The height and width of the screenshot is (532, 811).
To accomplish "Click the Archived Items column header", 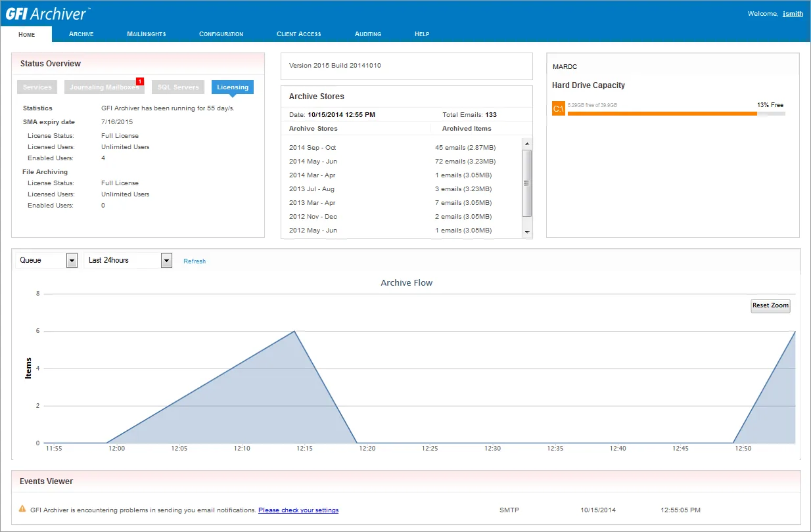I will click(x=467, y=128).
